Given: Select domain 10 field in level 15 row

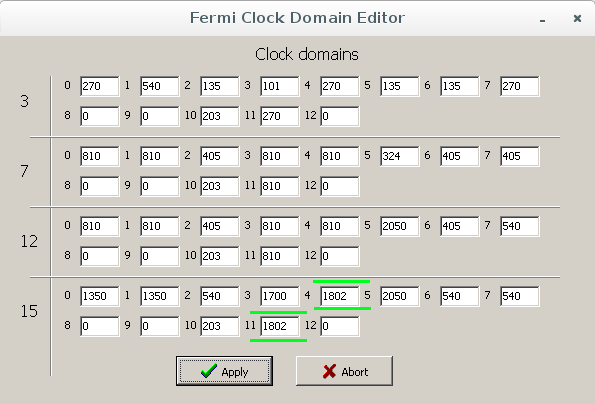Looking at the screenshot, I should pyautogui.click(x=220, y=326).
